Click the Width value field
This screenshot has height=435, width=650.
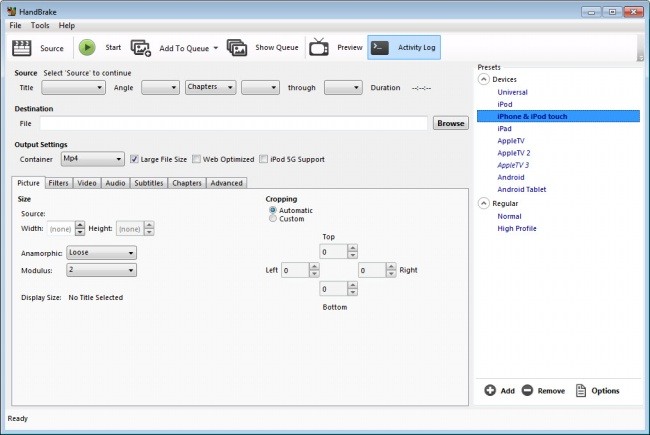(61, 228)
